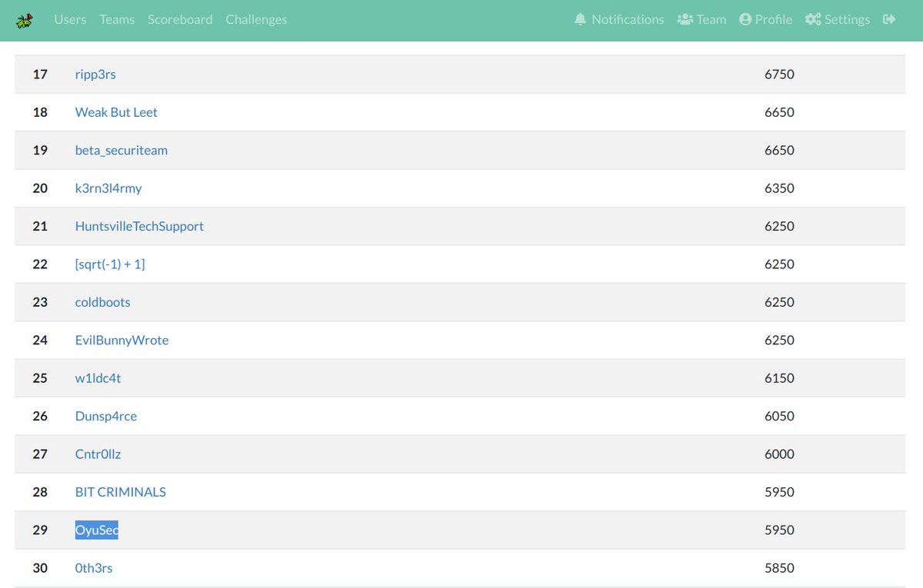Viewport: 923px width, 588px height.
Task: Go to the Users page
Action: (70, 19)
